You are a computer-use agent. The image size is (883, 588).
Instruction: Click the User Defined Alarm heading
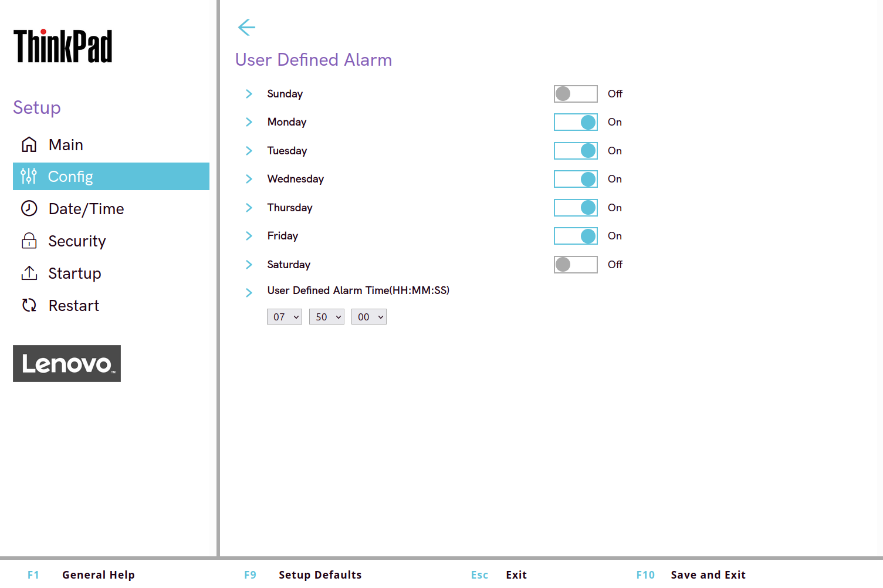313,60
